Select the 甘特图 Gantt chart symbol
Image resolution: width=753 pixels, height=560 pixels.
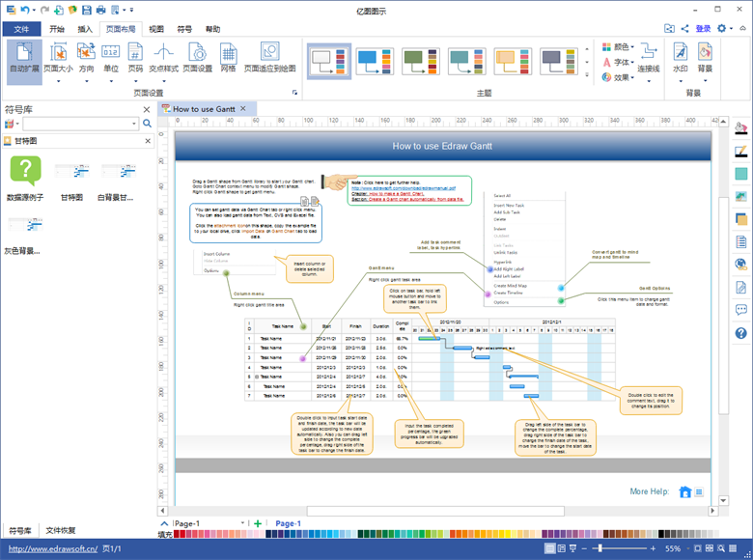click(71, 182)
